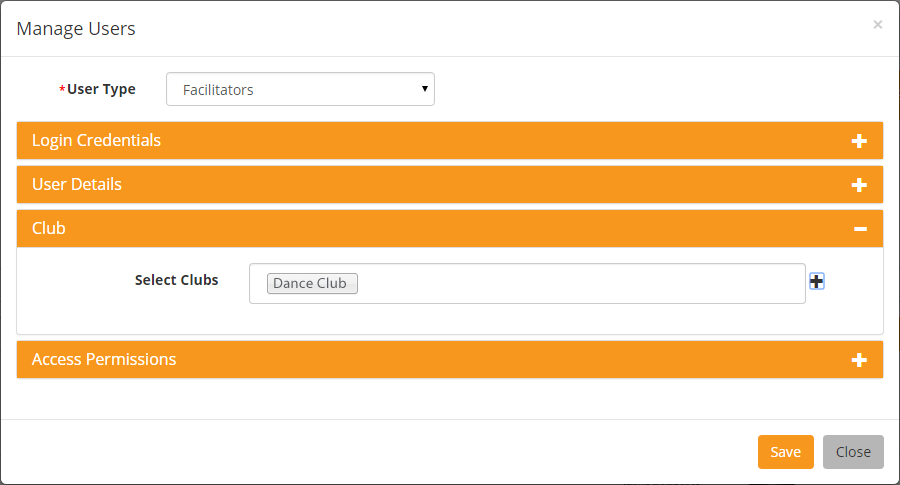The width and height of the screenshot is (900, 485).
Task: Expand the User Details section header
Action: click(x=449, y=184)
